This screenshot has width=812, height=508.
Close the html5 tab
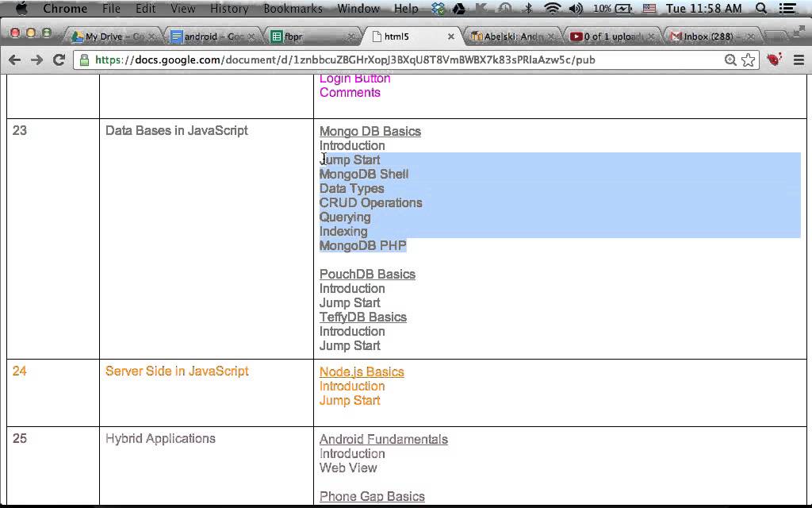point(451,37)
